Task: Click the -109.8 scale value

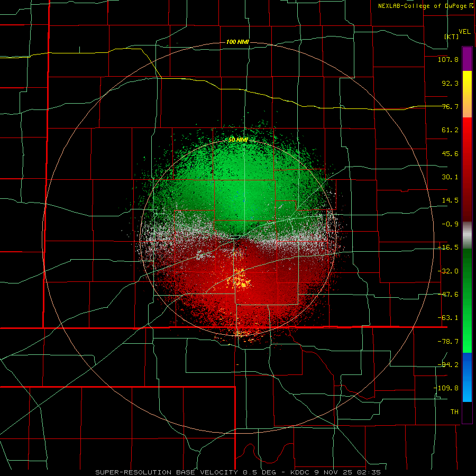Action: (446, 388)
